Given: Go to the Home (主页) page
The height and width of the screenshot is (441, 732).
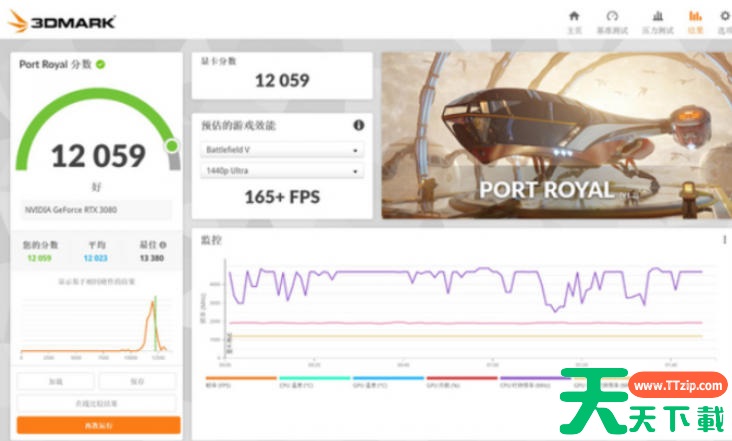Looking at the screenshot, I should (574, 22).
